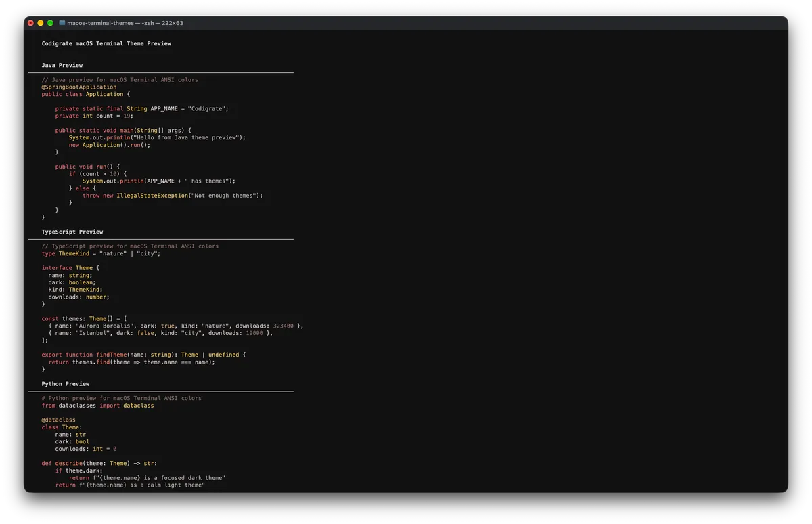
Task: Click the "@dataclass" decorator line
Action: 59,420
